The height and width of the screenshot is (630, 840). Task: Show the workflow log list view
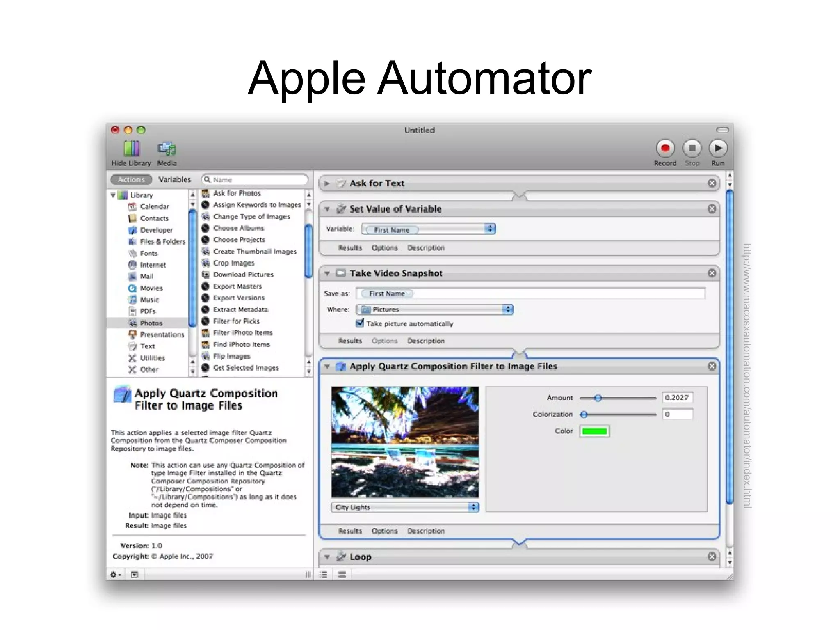point(324,575)
